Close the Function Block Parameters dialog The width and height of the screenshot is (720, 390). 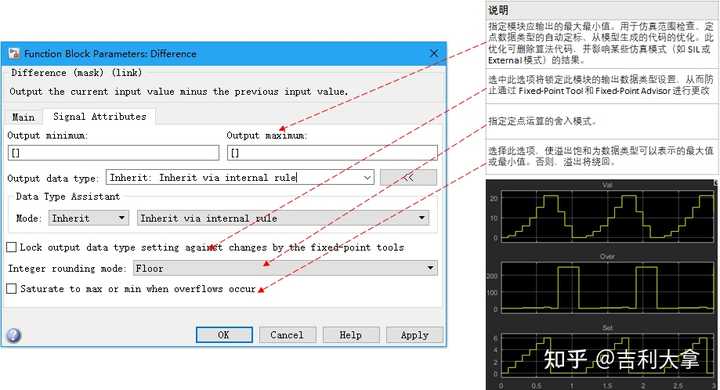tap(433, 53)
